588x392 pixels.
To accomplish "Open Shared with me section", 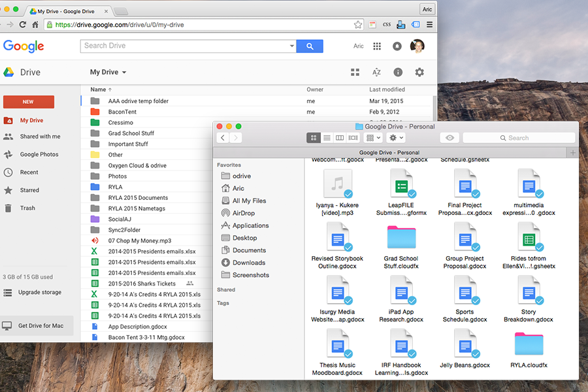I will pos(40,137).
